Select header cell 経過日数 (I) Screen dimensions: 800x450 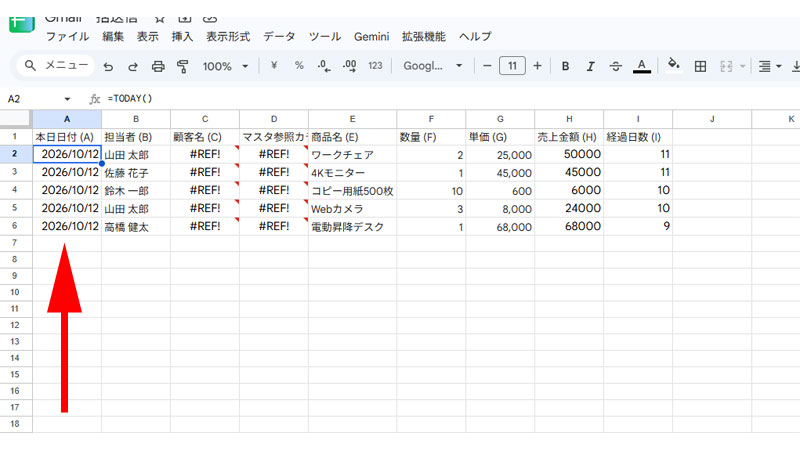tap(638, 137)
